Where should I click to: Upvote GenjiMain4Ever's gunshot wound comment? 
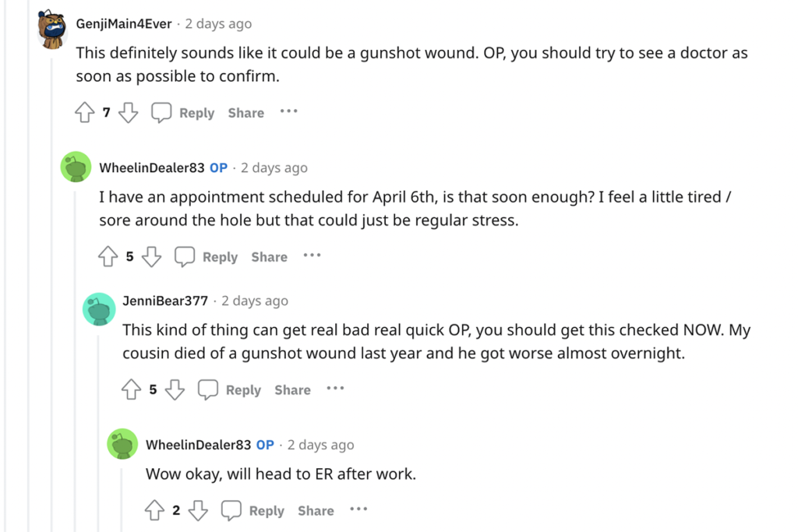click(x=84, y=113)
